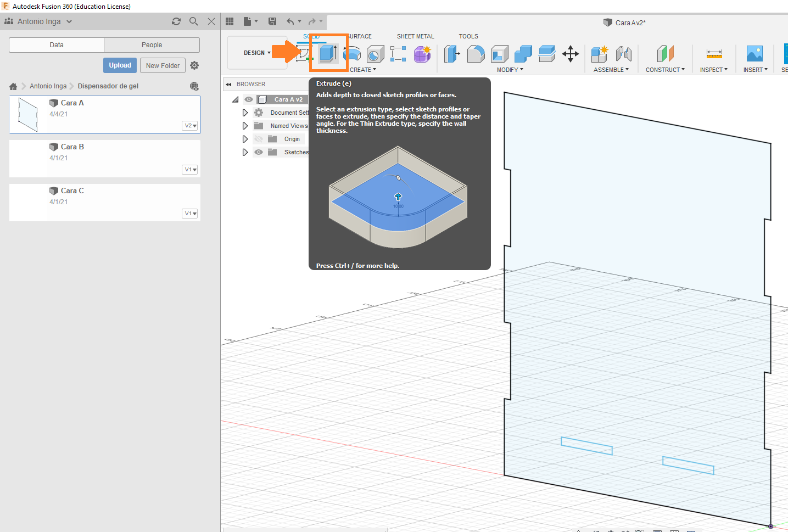Choose the Fillet tool icon
The width and height of the screenshot is (788, 532).
click(476, 54)
